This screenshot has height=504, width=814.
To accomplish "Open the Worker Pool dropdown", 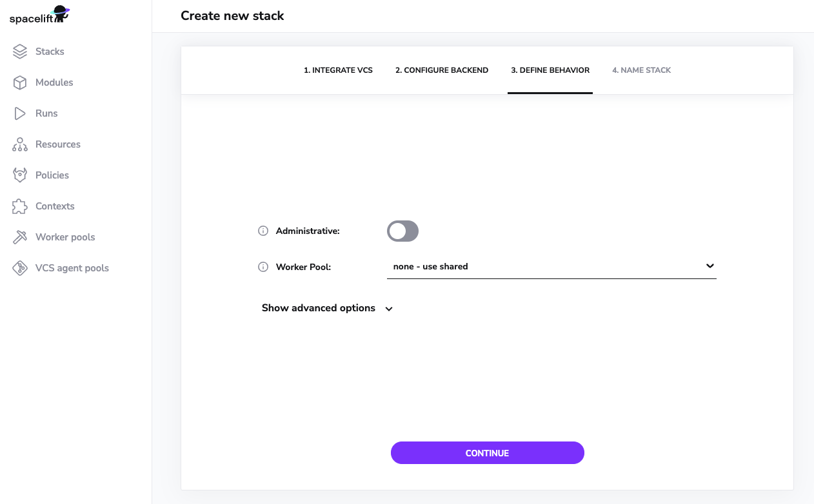I will [551, 266].
